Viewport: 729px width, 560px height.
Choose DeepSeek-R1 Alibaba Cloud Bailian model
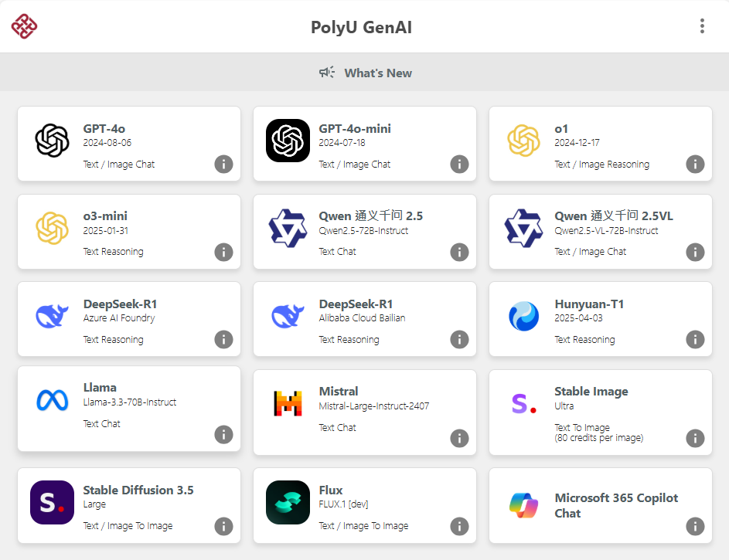coord(365,319)
